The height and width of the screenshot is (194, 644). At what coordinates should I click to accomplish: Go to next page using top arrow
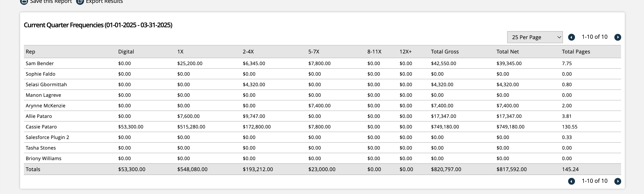[x=618, y=37]
